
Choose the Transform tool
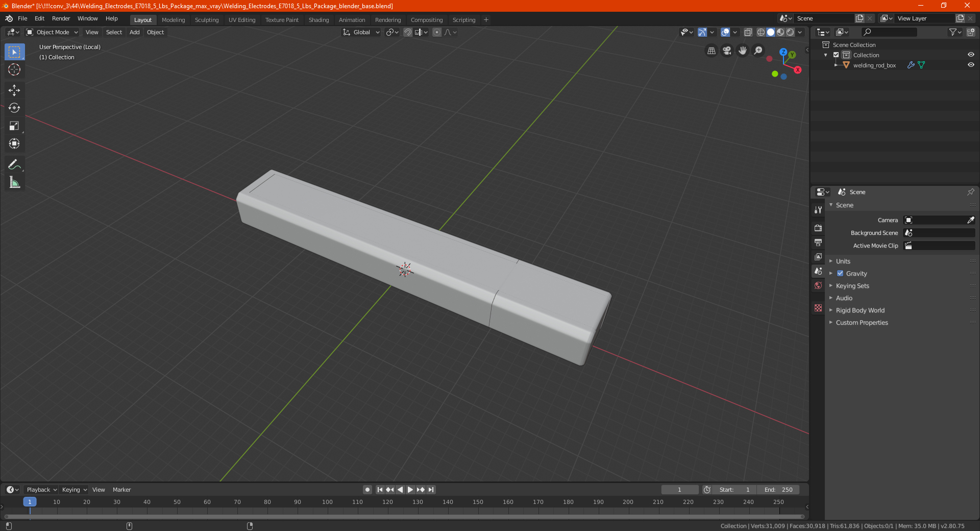[14, 143]
